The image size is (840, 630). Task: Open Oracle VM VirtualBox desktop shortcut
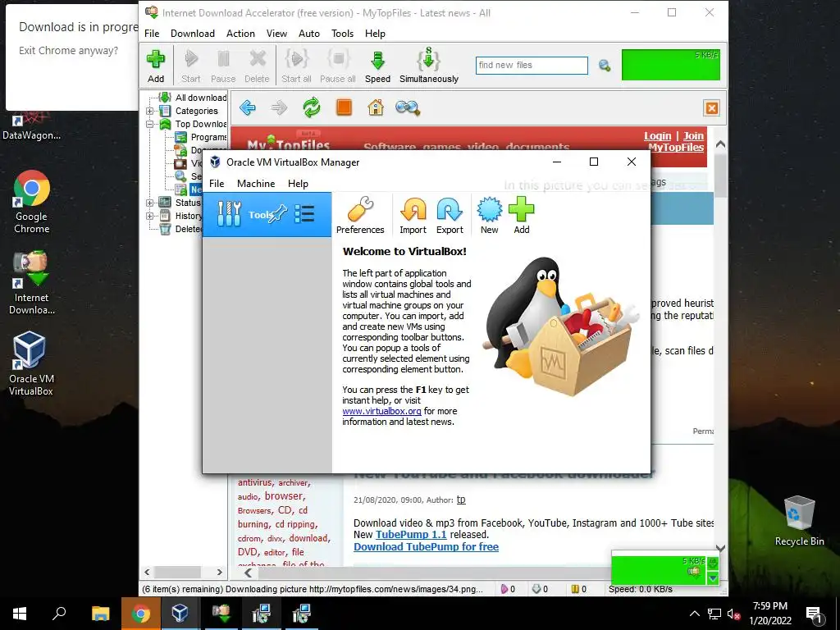(x=30, y=363)
